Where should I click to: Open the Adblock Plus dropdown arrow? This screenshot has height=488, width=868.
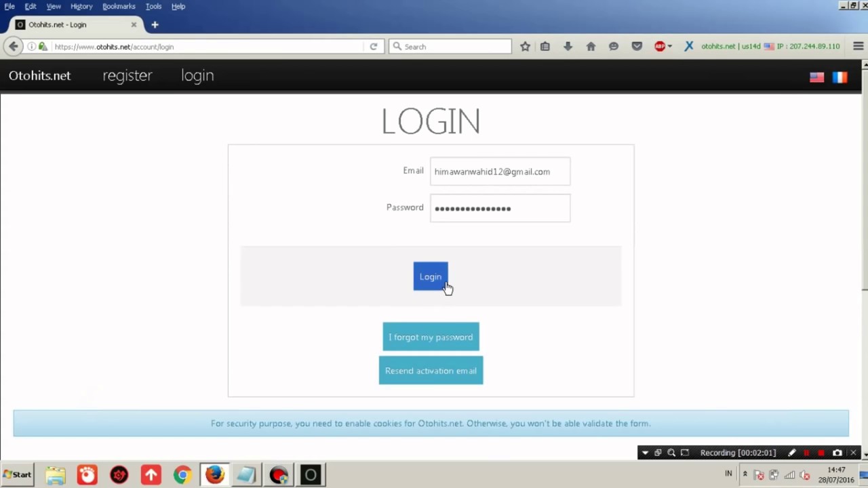pos(670,47)
